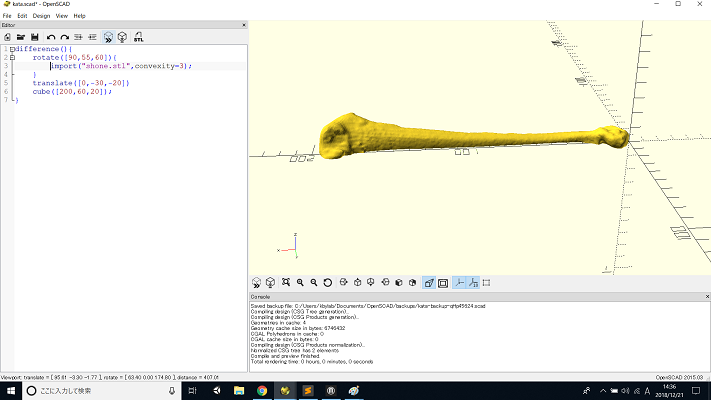Zoom in the 3D viewport

(300, 283)
